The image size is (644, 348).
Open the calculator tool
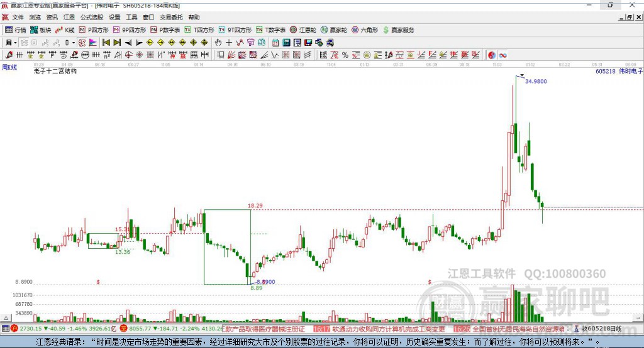287,43
